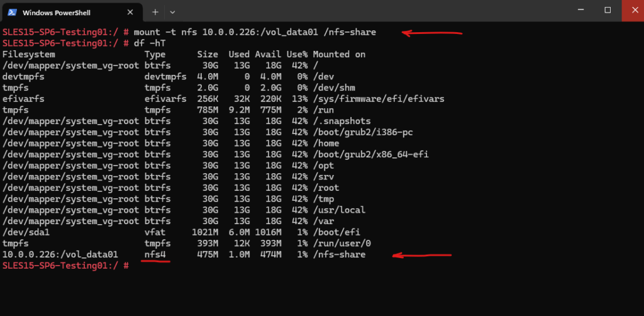Click the /nfs-share mount point in the last row

[339, 255]
